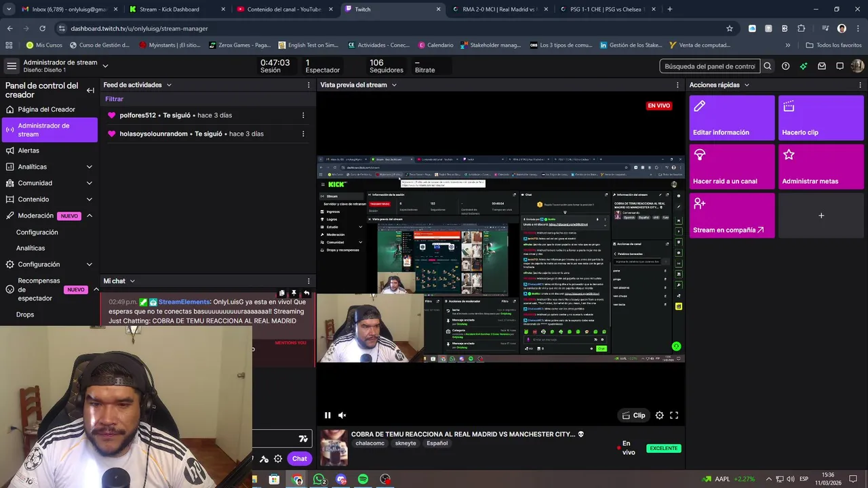Open options for polfores512 follow event

pyautogui.click(x=303, y=115)
